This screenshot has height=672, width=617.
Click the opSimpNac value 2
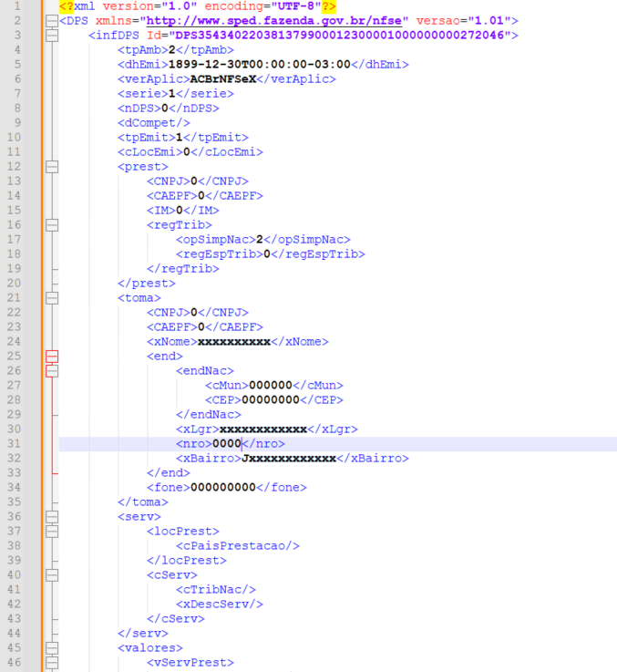pyautogui.click(x=259, y=240)
